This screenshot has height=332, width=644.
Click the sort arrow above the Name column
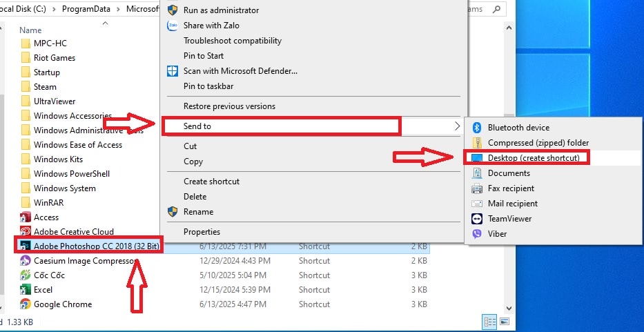[105, 23]
